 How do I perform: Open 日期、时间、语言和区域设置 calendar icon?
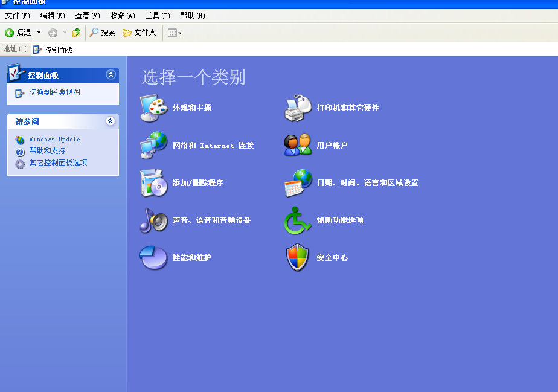click(x=298, y=183)
